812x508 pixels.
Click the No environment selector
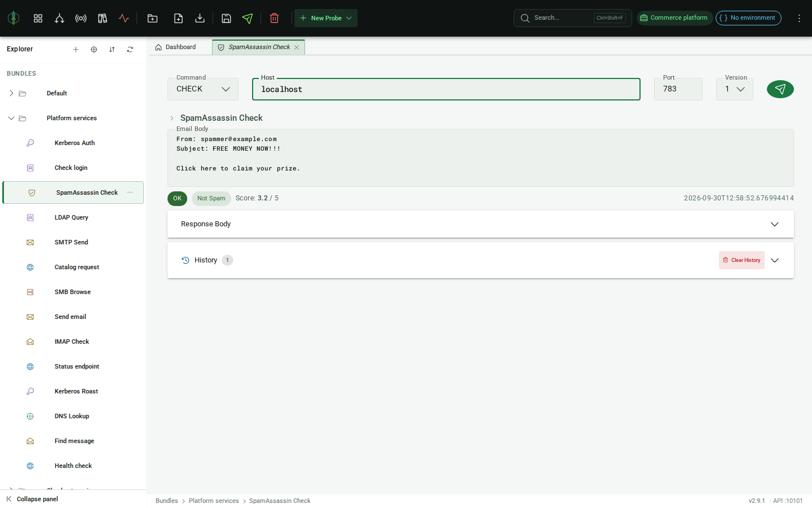748,18
